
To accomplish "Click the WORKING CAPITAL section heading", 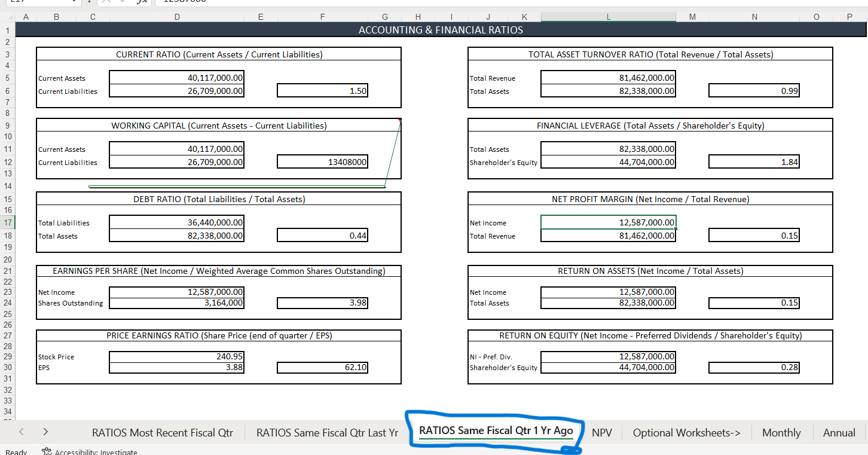I will pyautogui.click(x=219, y=126).
